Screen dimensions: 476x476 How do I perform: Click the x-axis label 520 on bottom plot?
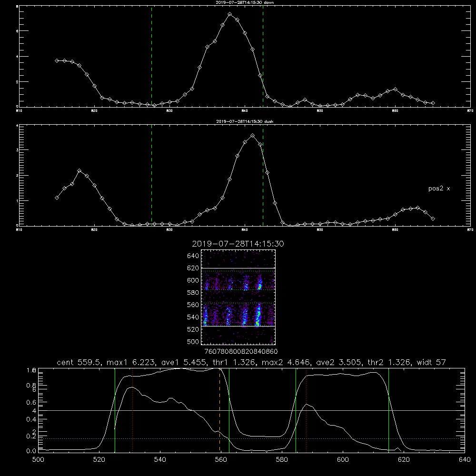[99, 460]
